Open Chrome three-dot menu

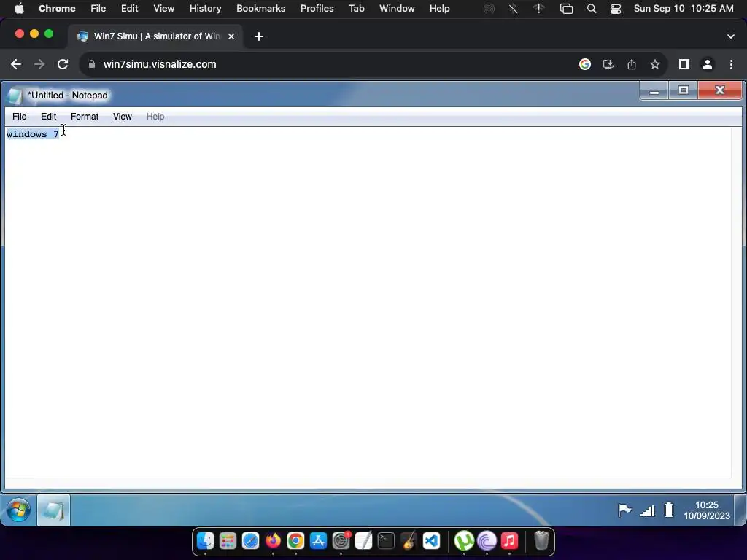click(731, 64)
